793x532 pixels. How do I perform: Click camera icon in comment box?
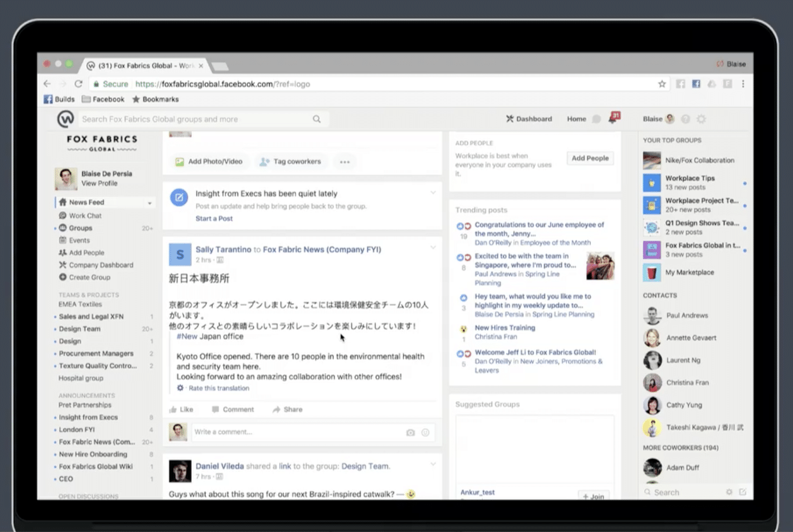click(x=410, y=432)
